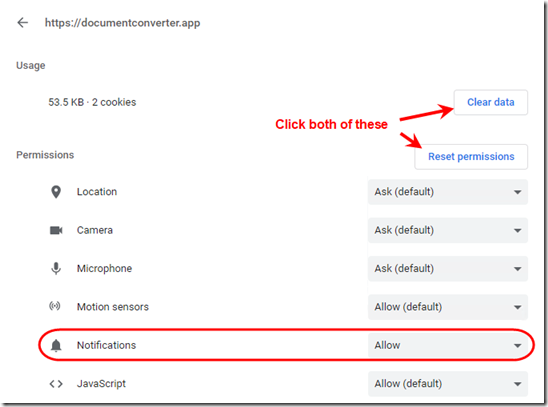This screenshot has height=407, width=548.
Task: Open the JavaScript permission dropdown
Action: coord(448,384)
